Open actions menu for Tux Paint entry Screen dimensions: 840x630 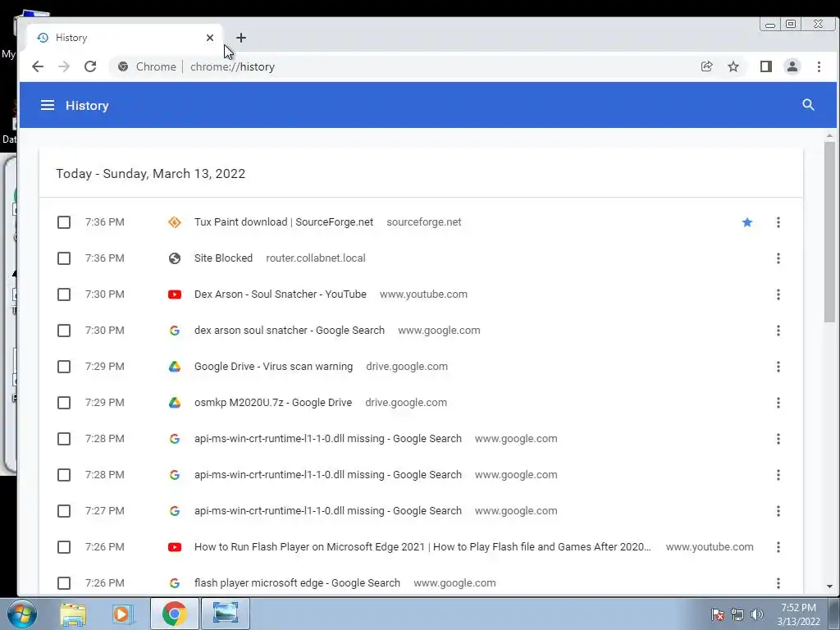[x=778, y=222]
